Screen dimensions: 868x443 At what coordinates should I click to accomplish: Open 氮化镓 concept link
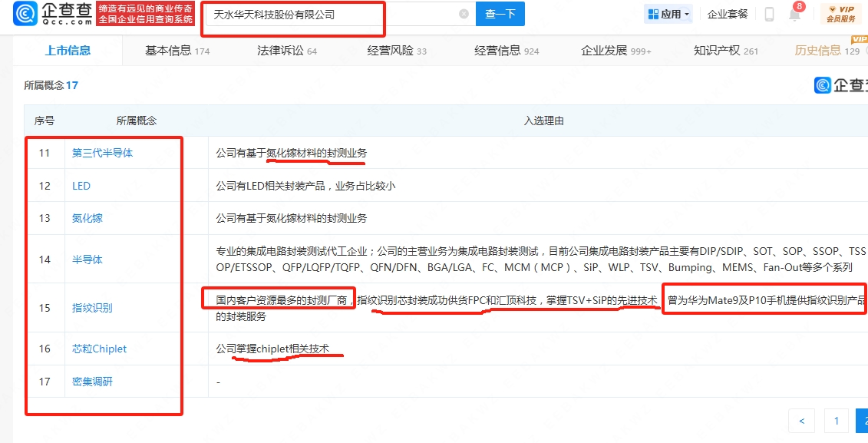tap(87, 218)
